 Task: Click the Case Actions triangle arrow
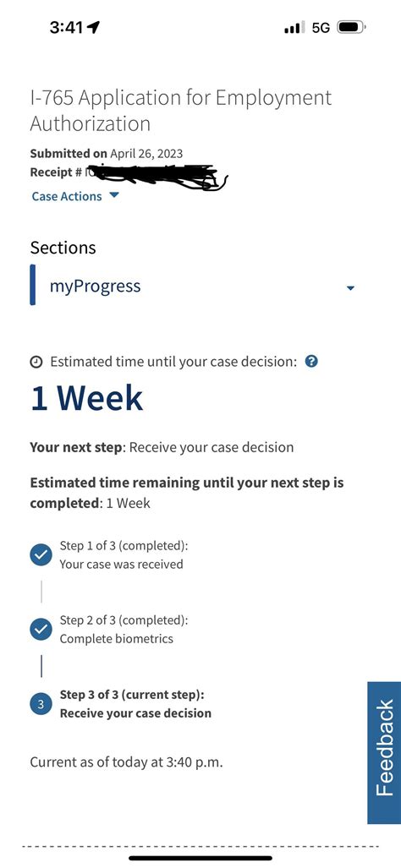coord(114,195)
